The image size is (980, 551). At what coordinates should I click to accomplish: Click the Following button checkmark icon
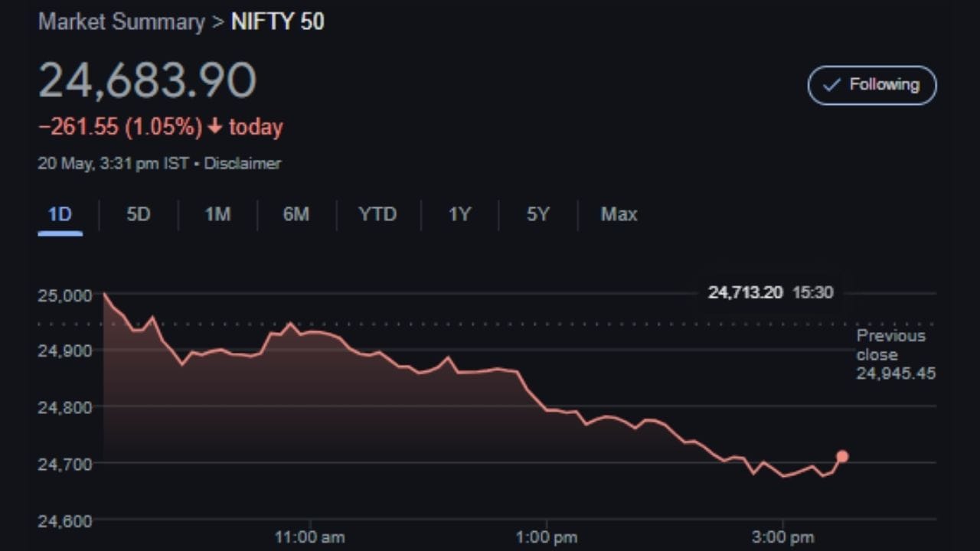pos(831,85)
